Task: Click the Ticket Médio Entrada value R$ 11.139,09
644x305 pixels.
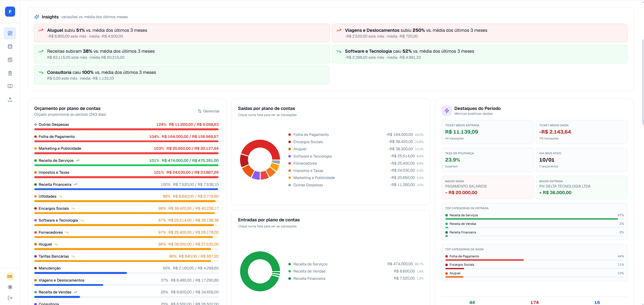Action: tap(461, 132)
